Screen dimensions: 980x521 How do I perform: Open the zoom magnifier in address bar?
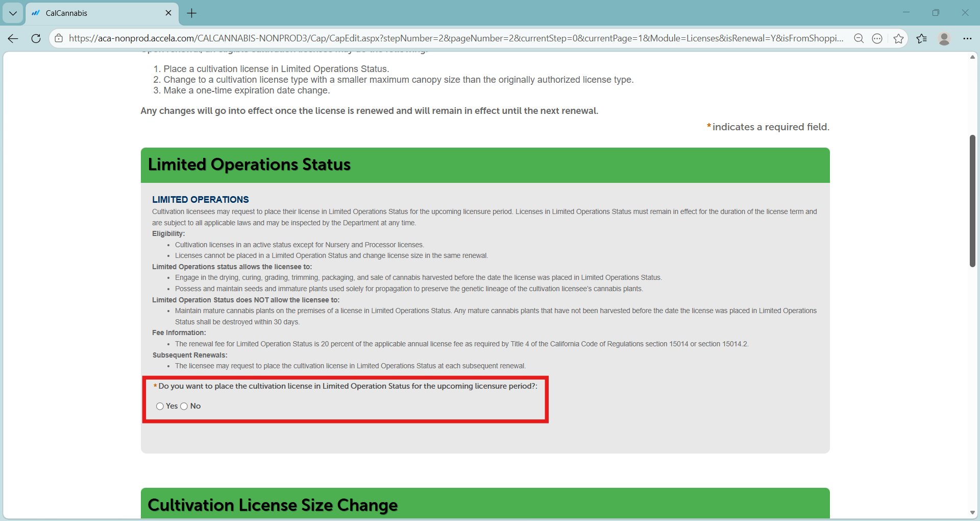(x=859, y=38)
